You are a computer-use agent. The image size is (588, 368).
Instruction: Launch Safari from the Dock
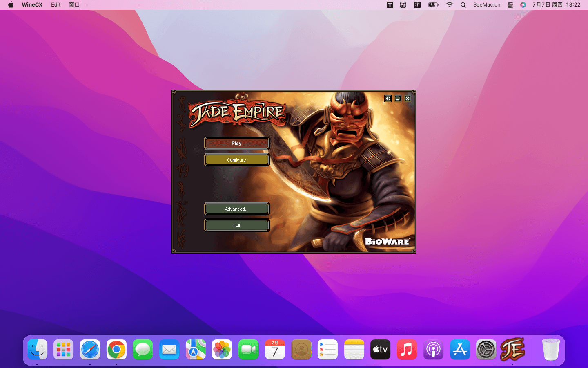click(x=90, y=350)
